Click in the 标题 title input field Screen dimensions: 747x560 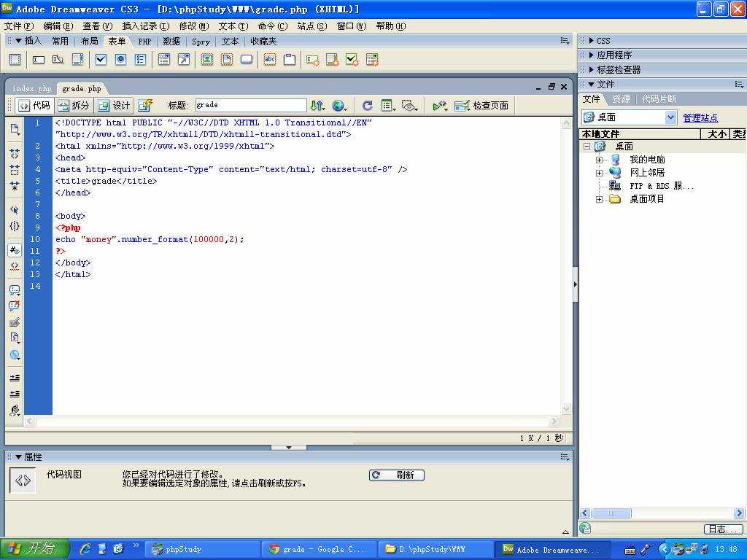251,105
